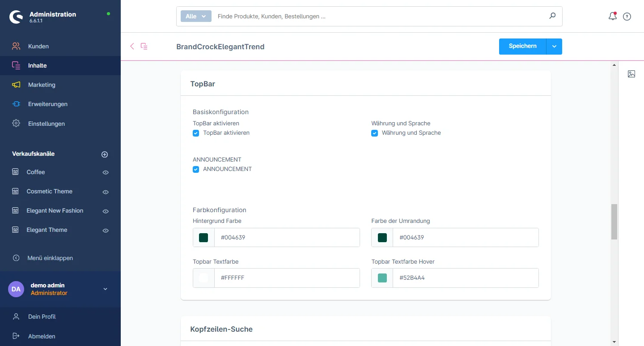This screenshot has width=644, height=346.
Task: Click the notifications bell icon
Action: pos(612,17)
